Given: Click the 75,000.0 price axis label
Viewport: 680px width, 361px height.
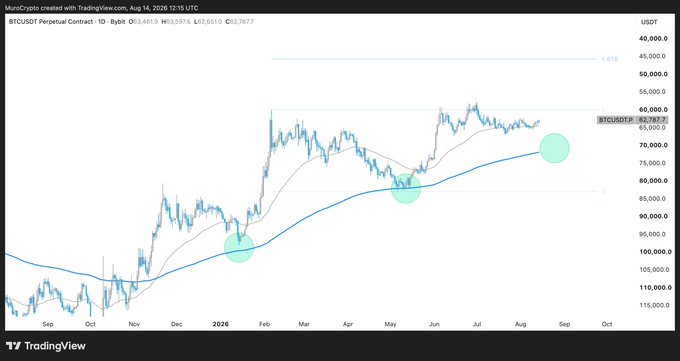Looking at the screenshot, I should [653, 163].
